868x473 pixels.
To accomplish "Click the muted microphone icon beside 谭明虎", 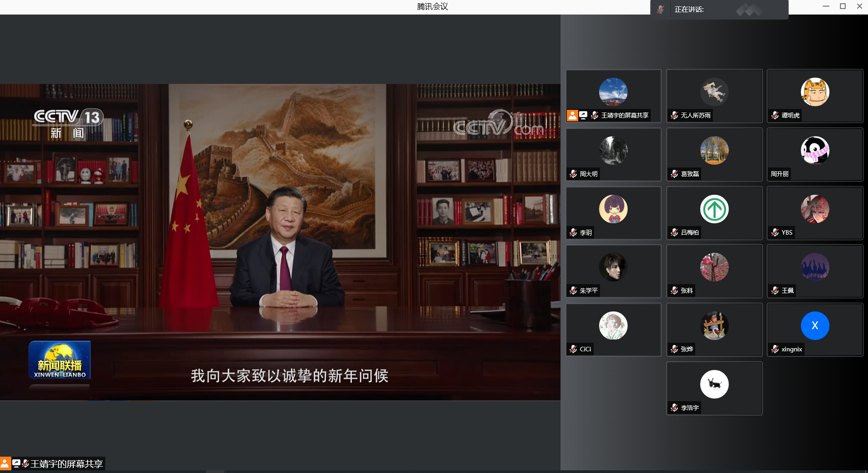I will (x=775, y=115).
